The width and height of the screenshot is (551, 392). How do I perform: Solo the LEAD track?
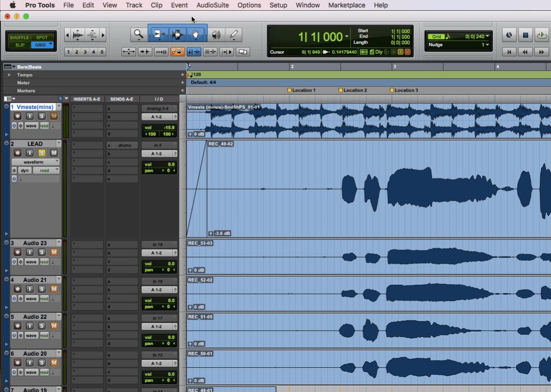(42, 153)
